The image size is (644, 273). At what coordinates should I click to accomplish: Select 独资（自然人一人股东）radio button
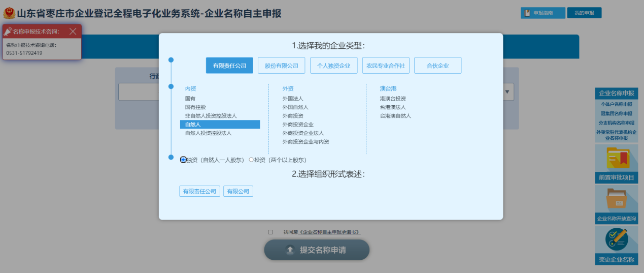click(183, 160)
